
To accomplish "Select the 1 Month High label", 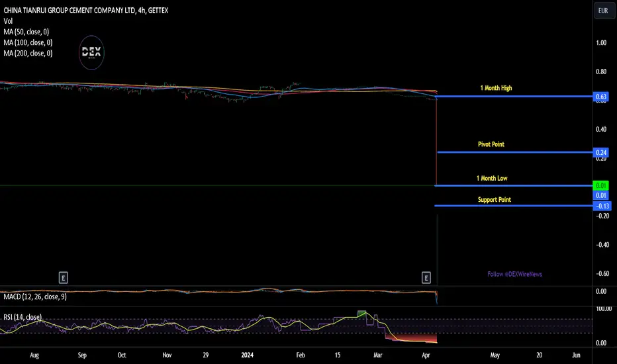I will coord(496,88).
